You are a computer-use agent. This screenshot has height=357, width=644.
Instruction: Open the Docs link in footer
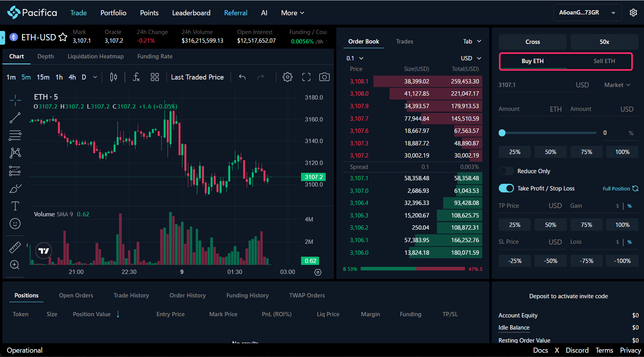point(540,350)
